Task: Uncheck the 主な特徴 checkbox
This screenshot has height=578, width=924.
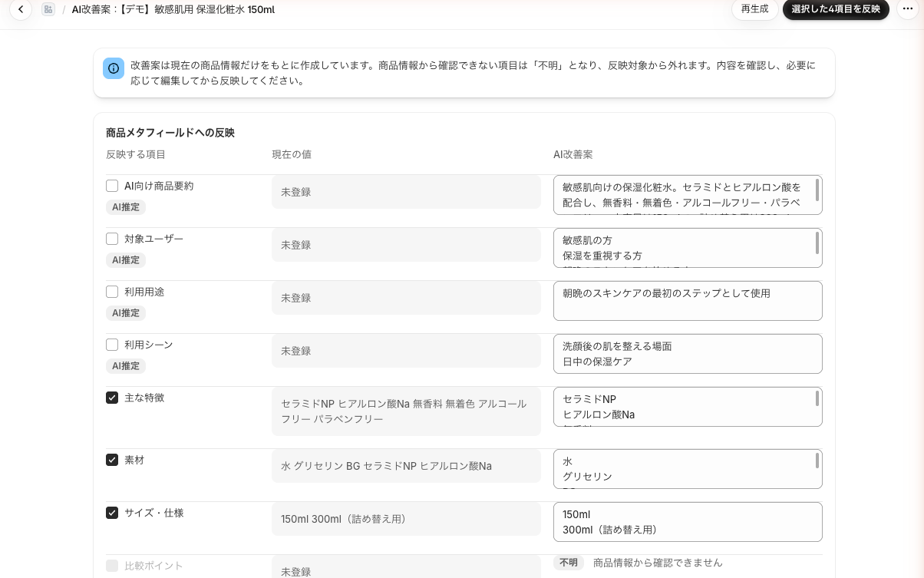Action: 112,398
